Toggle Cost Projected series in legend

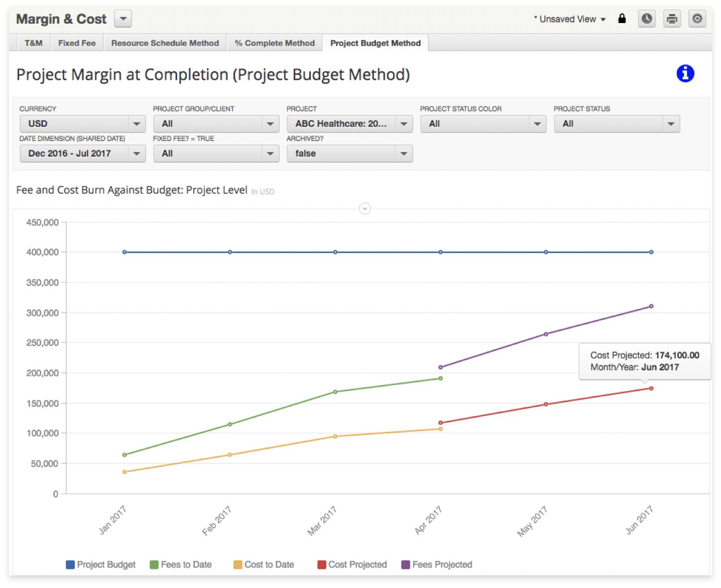(x=352, y=564)
